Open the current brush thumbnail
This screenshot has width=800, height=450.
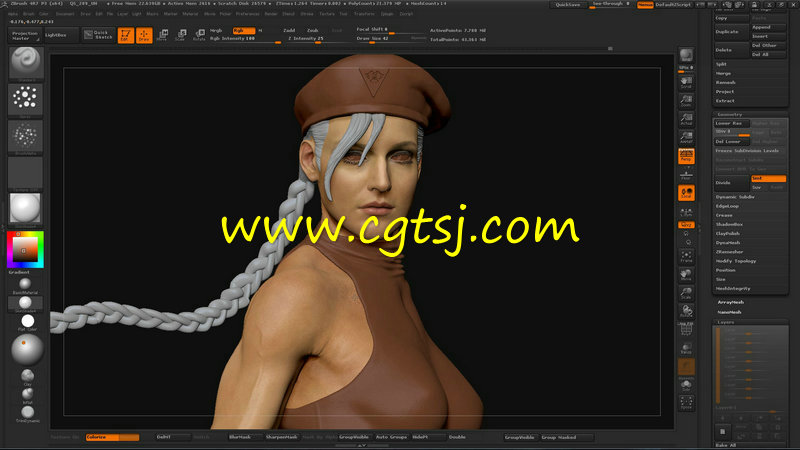point(26,63)
